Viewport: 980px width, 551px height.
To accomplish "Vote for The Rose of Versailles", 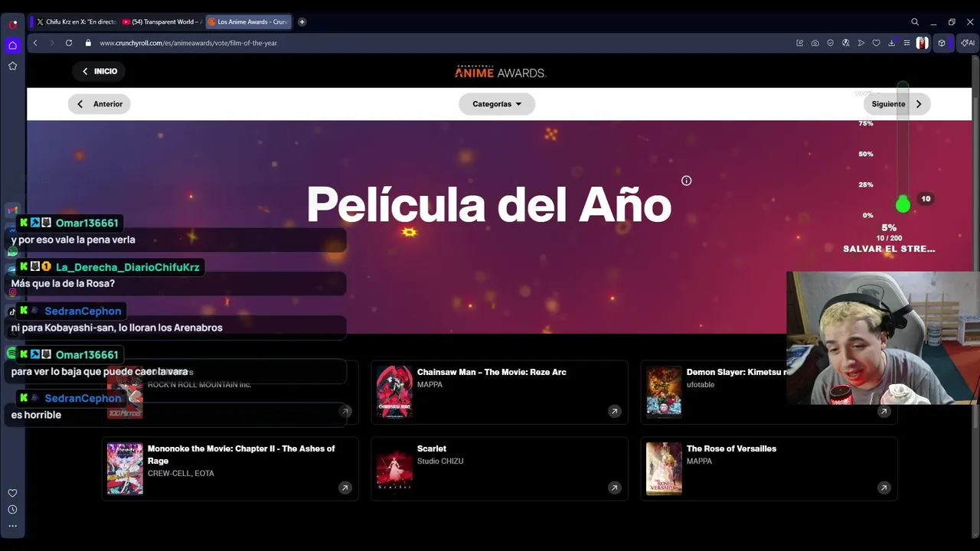I will (769, 468).
